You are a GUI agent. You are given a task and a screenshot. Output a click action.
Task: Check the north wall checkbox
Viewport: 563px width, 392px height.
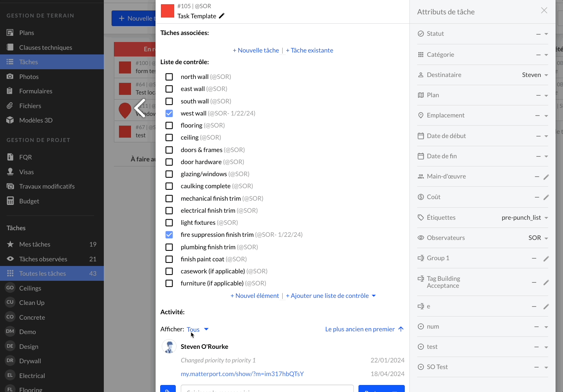[169, 77]
